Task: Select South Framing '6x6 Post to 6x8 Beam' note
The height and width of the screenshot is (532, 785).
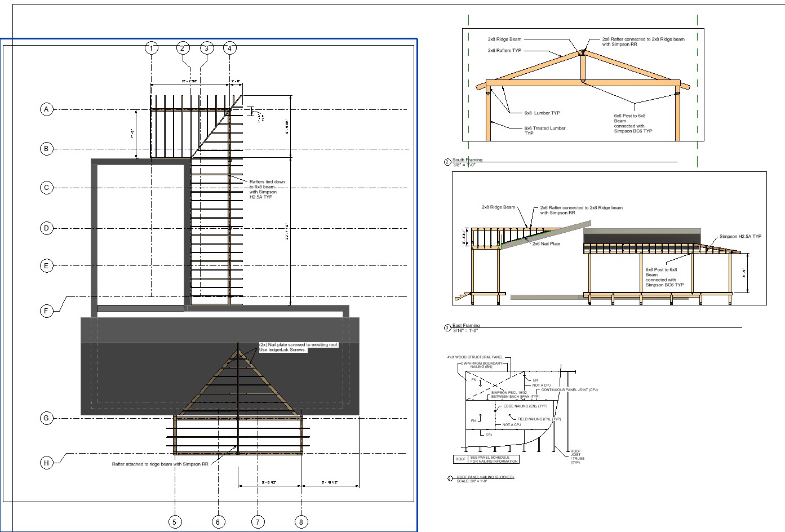Action: pos(633,123)
